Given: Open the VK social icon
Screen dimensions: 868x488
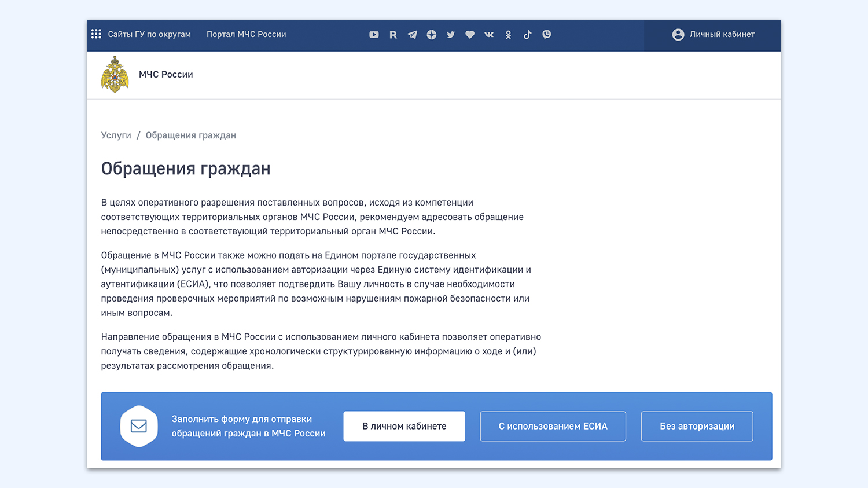Looking at the screenshot, I should pyautogui.click(x=489, y=35).
